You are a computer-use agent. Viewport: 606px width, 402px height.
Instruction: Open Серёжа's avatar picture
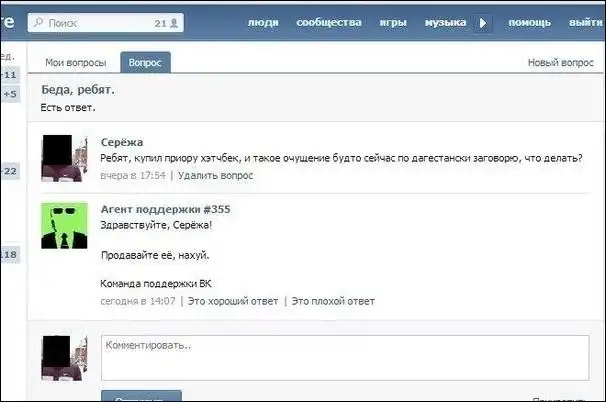click(65, 157)
